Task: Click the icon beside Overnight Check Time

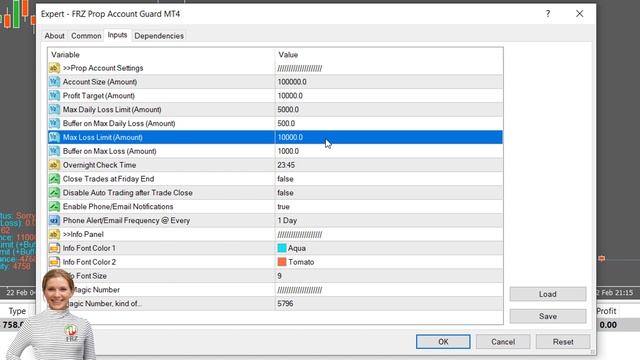Action: coord(54,165)
